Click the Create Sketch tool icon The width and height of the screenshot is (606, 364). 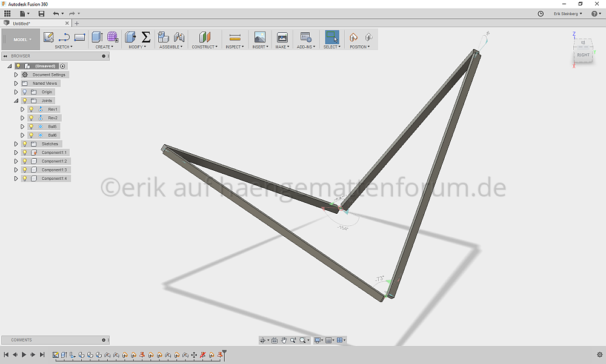tap(48, 37)
